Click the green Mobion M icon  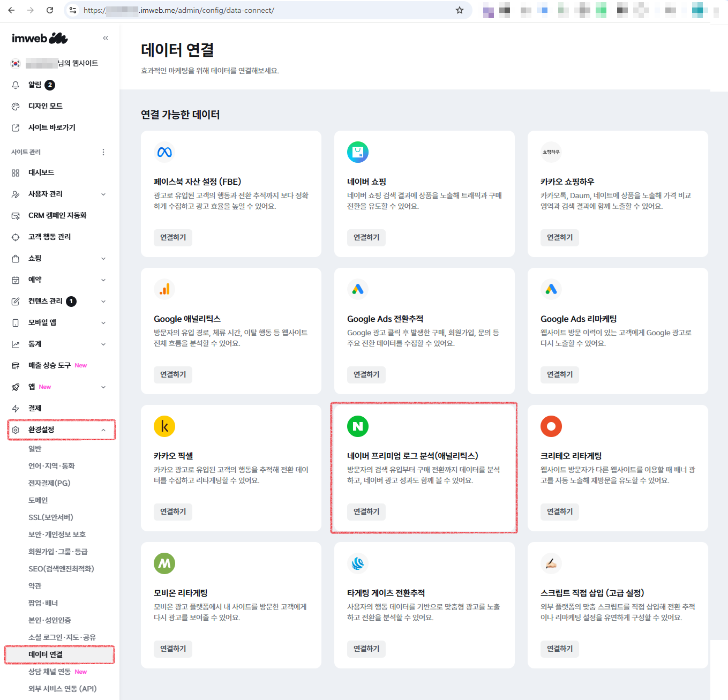pyautogui.click(x=164, y=563)
